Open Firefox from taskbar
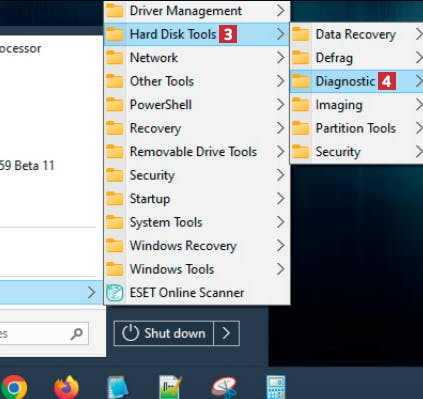This screenshot has width=423, height=399. [x=66, y=388]
